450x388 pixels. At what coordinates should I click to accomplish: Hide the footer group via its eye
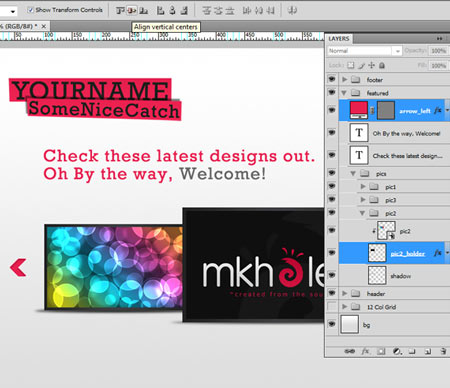(x=332, y=79)
